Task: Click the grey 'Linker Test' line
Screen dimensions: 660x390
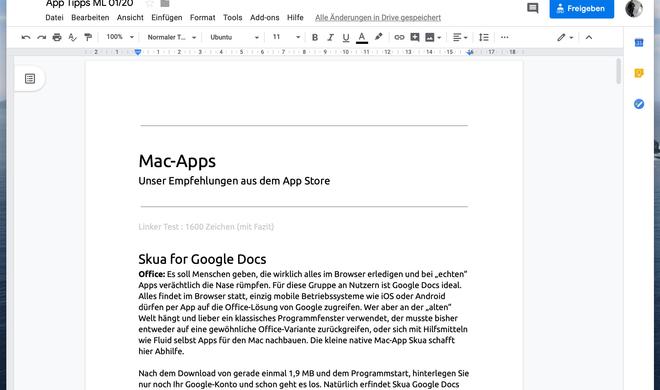Action: pos(206,227)
